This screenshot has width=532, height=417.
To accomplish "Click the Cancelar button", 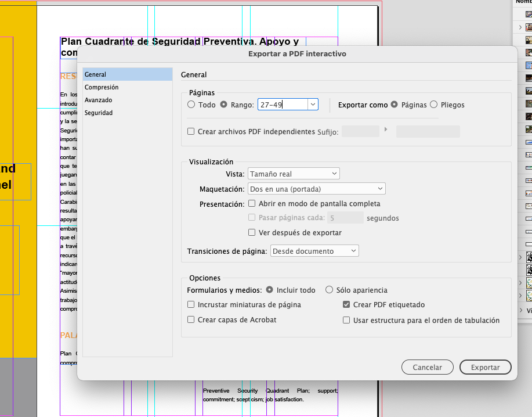I will (x=428, y=367).
